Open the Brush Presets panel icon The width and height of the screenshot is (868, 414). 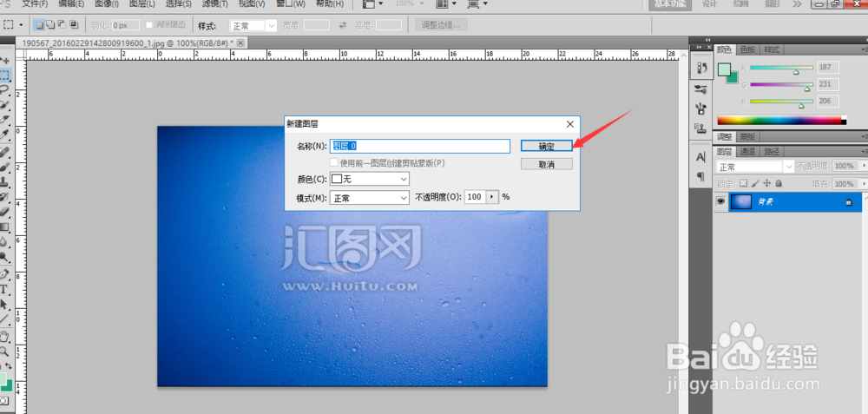tap(700, 89)
